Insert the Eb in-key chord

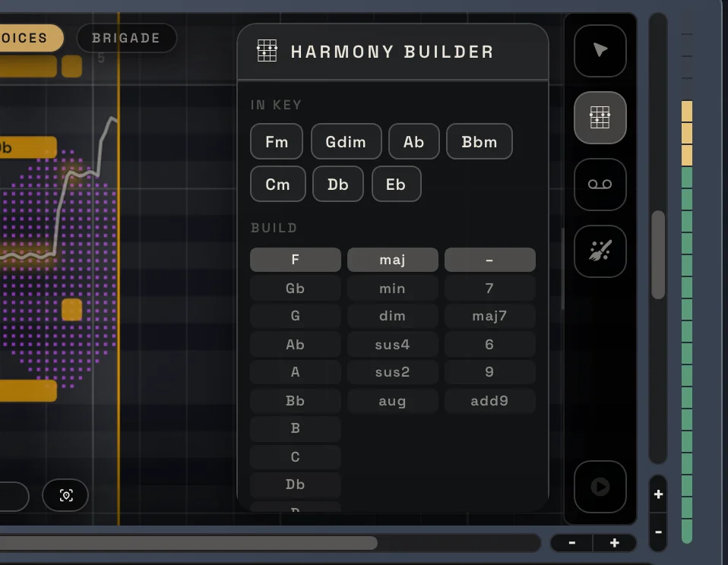click(396, 185)
